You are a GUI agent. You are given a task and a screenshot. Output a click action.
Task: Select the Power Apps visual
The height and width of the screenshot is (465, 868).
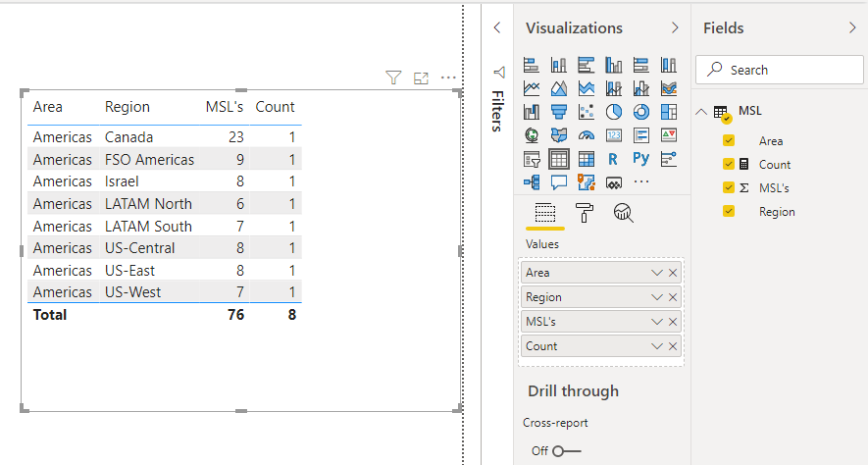coord(613,182)
